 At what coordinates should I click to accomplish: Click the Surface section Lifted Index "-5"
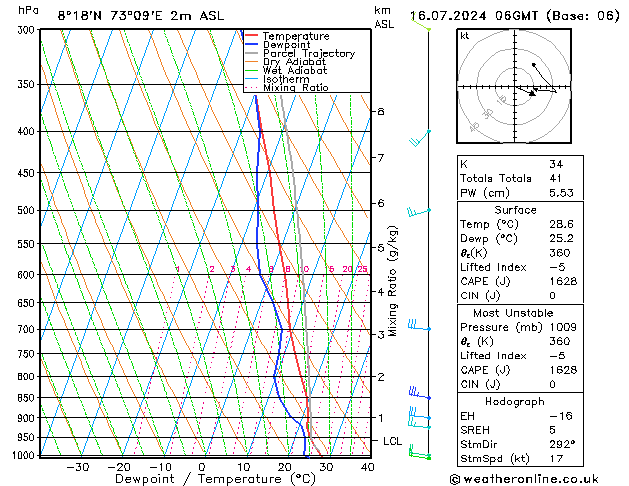[x=557, y=267]
